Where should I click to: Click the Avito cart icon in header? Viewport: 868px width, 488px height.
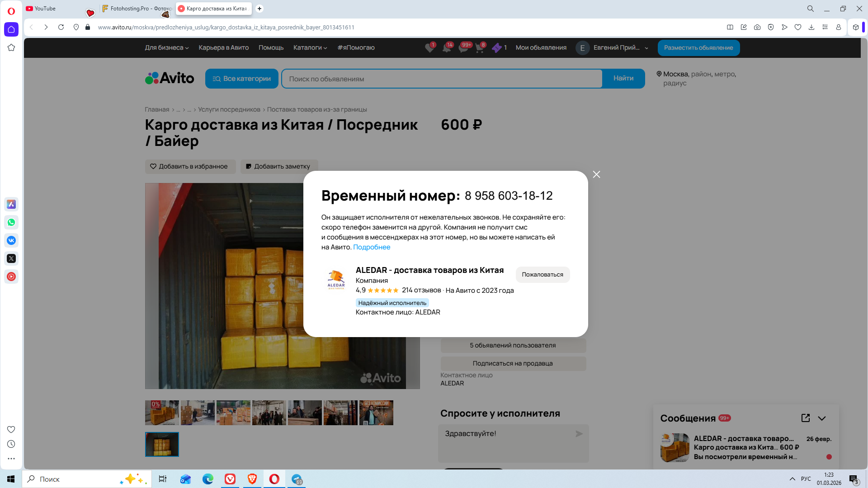pos(480,48)
